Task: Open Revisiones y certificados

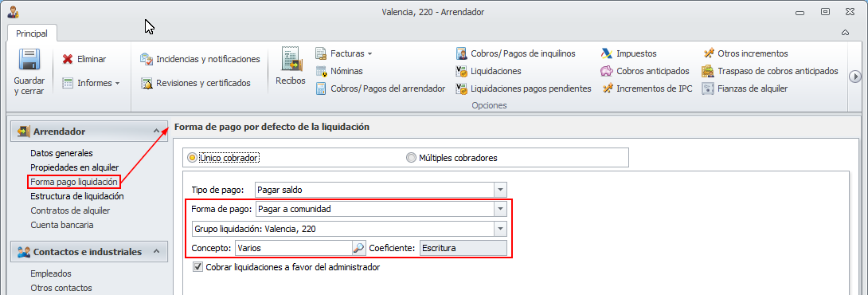Action: pos(195,83)
